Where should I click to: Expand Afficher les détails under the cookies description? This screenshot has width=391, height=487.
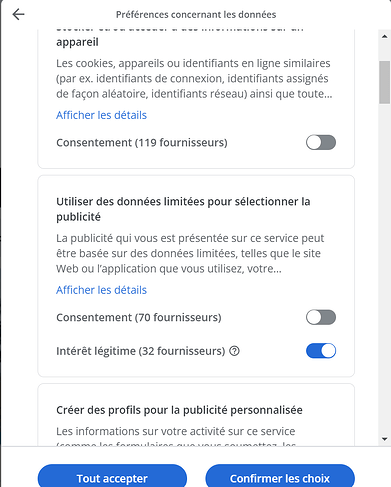click(101, 115)
